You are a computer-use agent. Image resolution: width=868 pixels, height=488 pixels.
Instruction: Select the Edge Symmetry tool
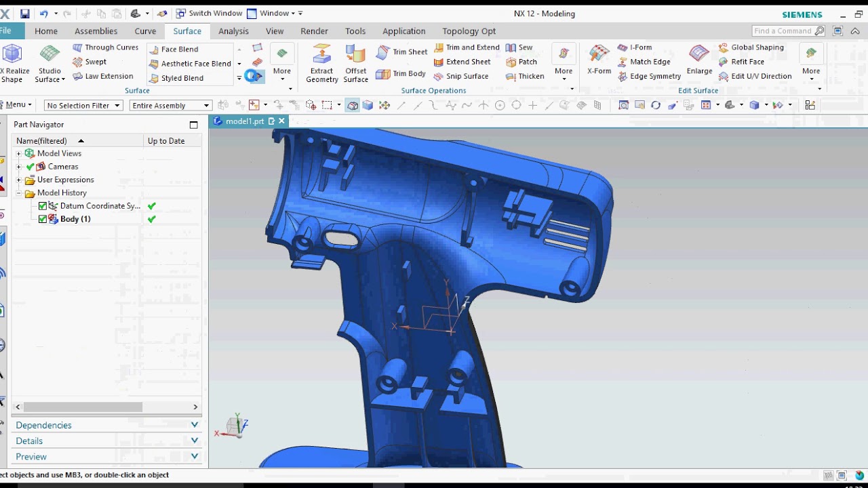(x=649, y=76)
